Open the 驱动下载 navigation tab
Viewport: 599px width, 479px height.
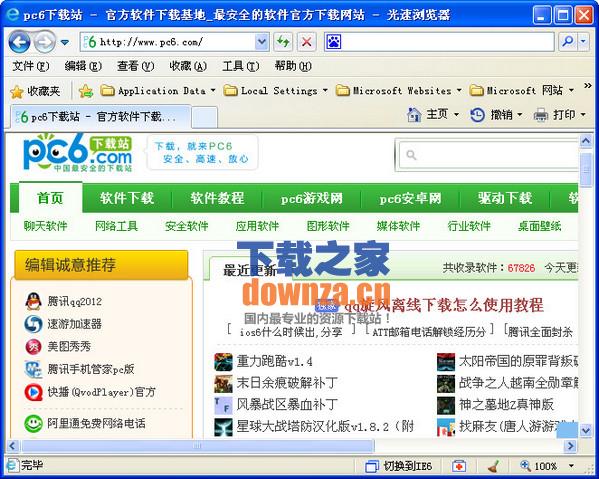(x=505, y=198)
